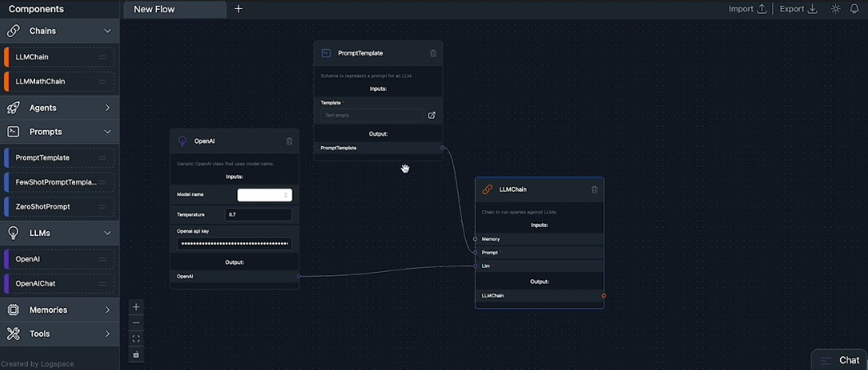
Task: Click the Temperature input field
Action: 258,215
